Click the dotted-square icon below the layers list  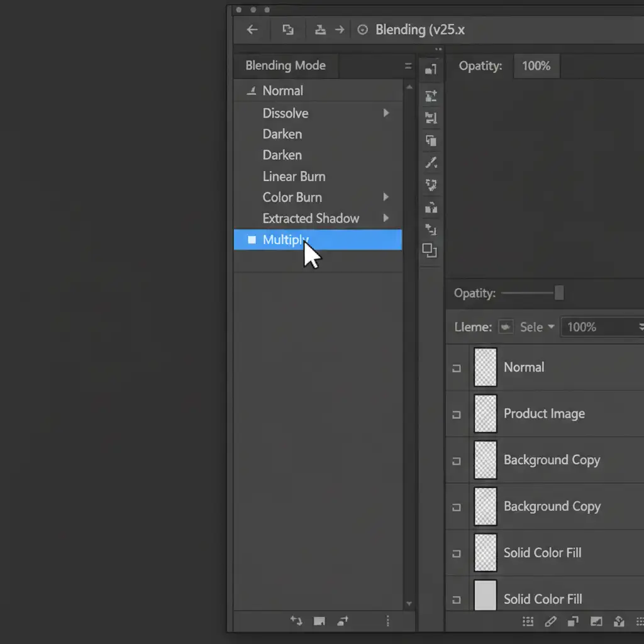[528, 621]
